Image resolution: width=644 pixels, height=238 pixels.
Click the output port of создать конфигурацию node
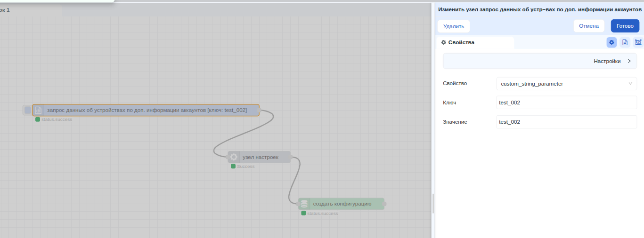(385, 204)
